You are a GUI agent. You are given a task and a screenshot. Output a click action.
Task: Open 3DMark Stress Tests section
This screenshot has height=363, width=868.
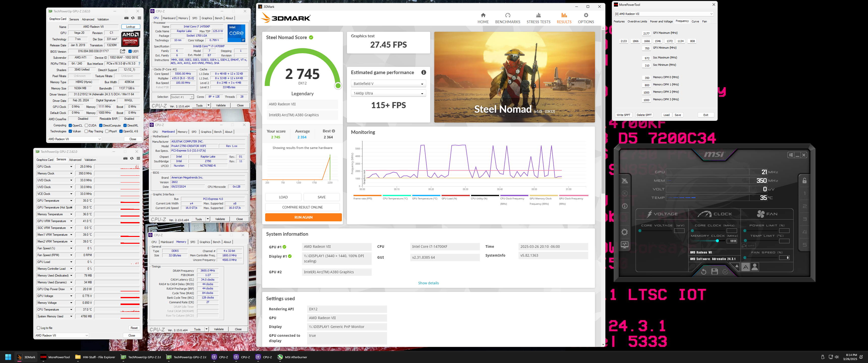(538, 18)
